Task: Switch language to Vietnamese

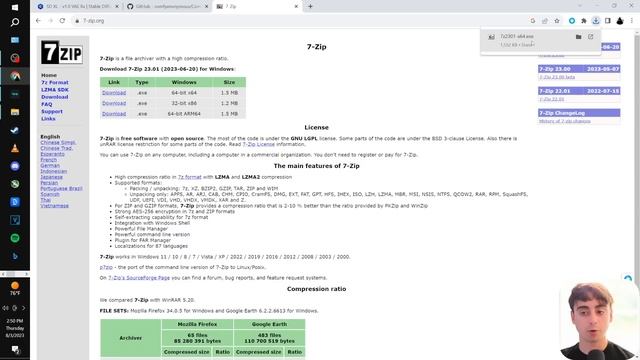Action: pyautogui.click(x=55, y=206)
